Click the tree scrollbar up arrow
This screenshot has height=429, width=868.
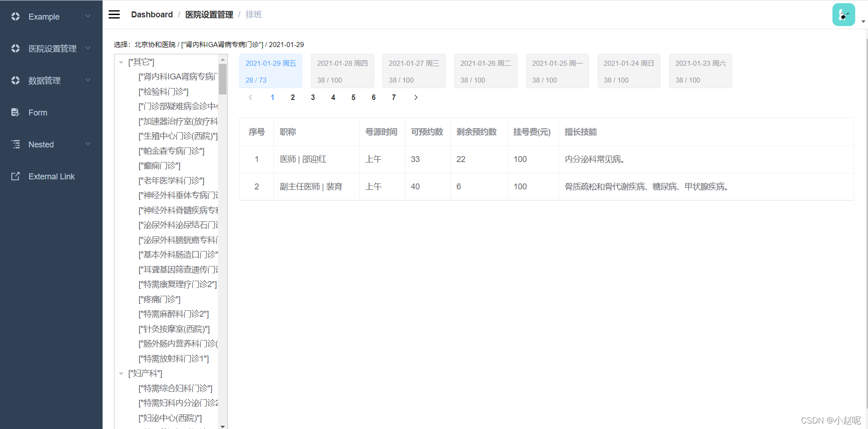click(222, 59)
